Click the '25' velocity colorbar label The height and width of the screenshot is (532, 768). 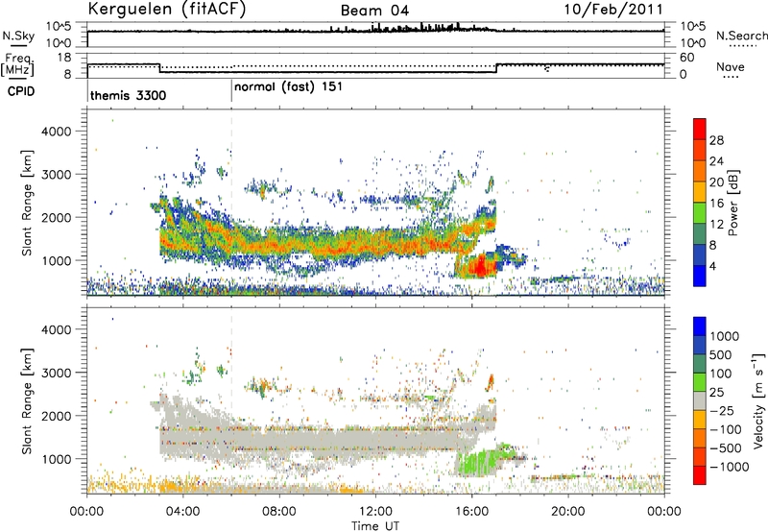717,392
